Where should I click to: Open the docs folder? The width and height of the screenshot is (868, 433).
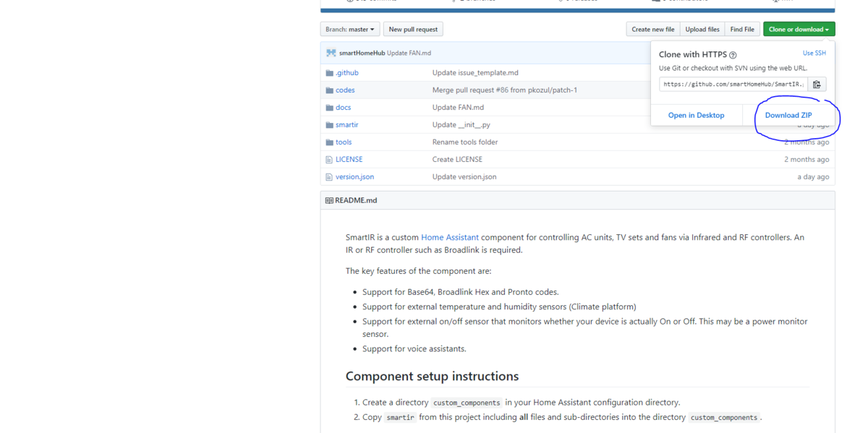(x=343, y=108)
